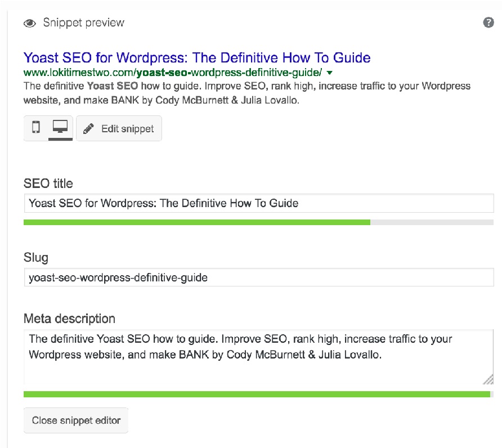
Task: Click the Slug label
Action: (x=36, y=258)
